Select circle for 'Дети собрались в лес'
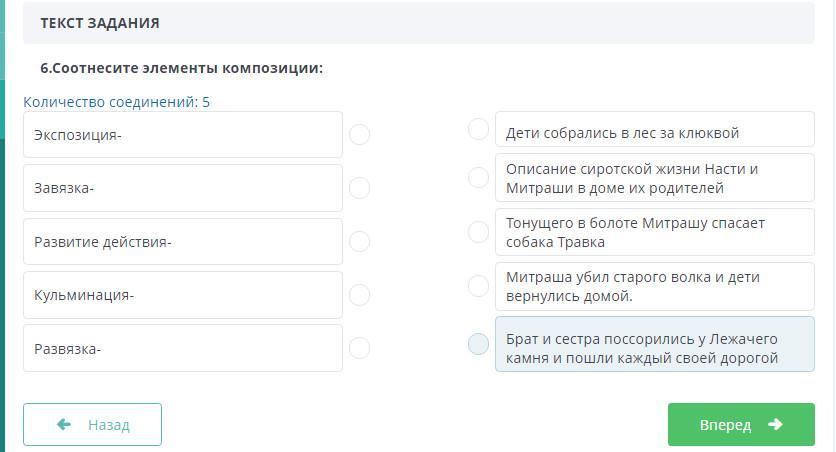 coord(479,129)
